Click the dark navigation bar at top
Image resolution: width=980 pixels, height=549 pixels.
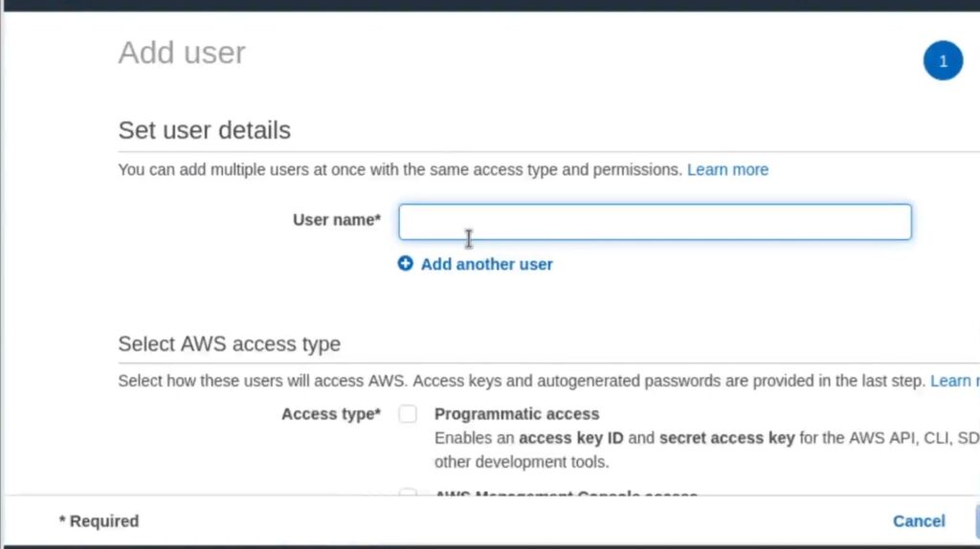click(490, 5)
